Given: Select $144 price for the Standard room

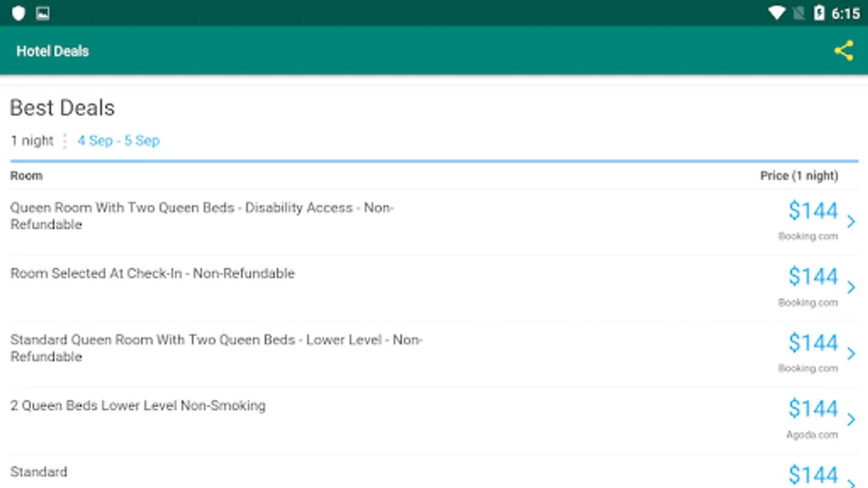Looking at the screenshot, I should pyautogui.click(x=813, y=474).
